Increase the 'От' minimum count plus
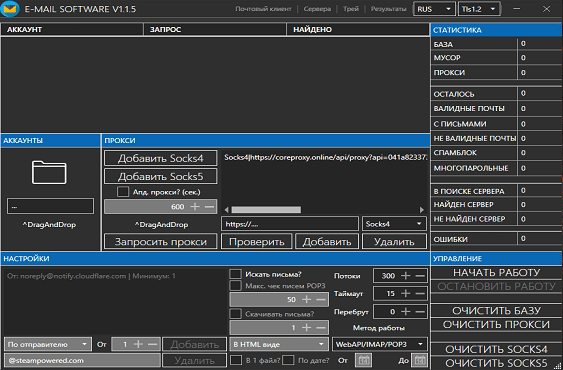563x370 pixels. coord(138,344)
